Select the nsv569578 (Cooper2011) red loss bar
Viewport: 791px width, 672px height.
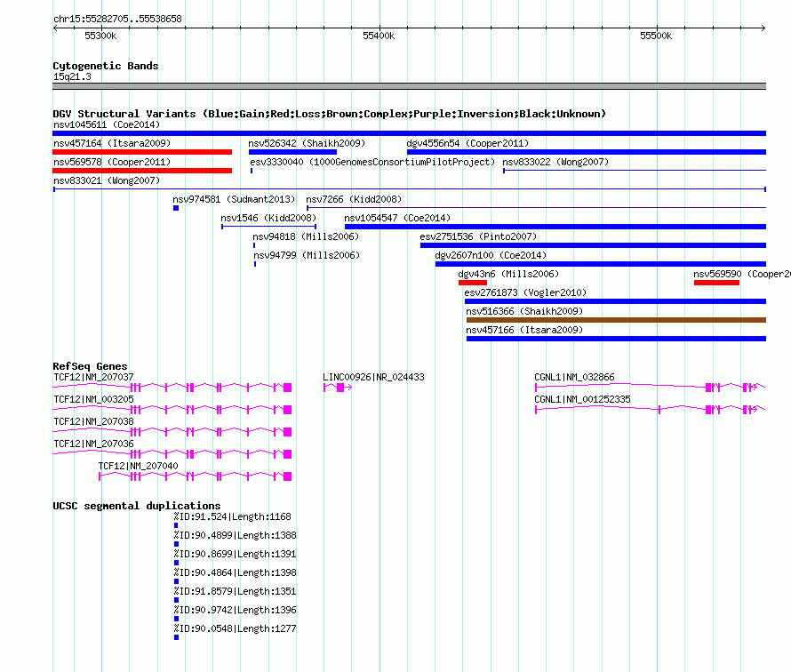pyautogui.click(x=142, y=171)
